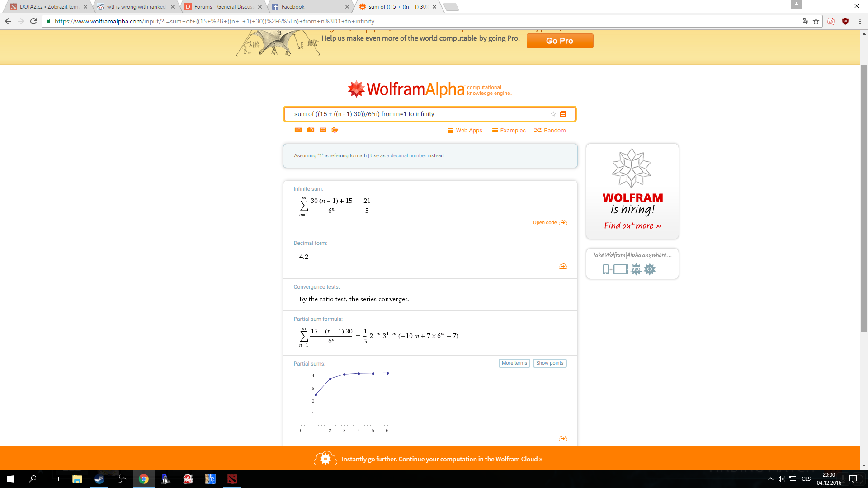The image size is (868, 488).
Task: Open File Explorer from the taskbar
Action: [x=77, y=479]
